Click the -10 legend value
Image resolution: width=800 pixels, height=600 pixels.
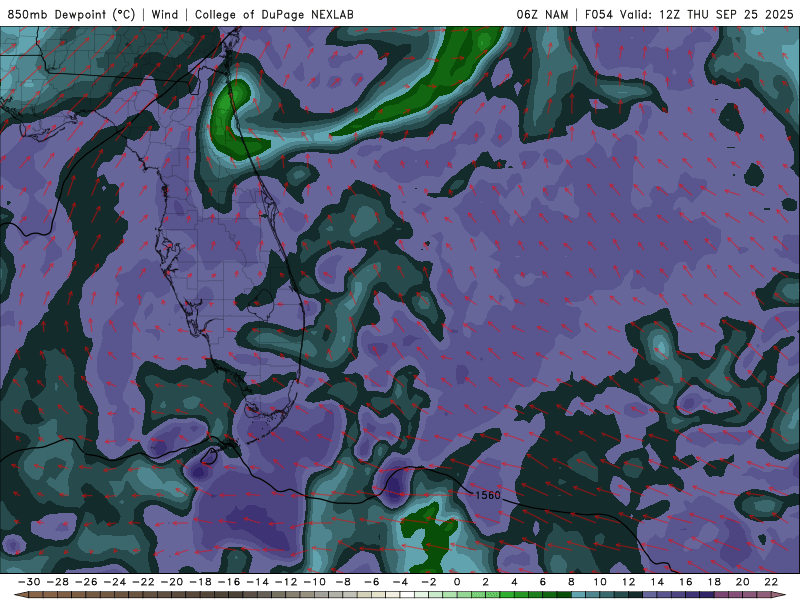click(315, 582)
